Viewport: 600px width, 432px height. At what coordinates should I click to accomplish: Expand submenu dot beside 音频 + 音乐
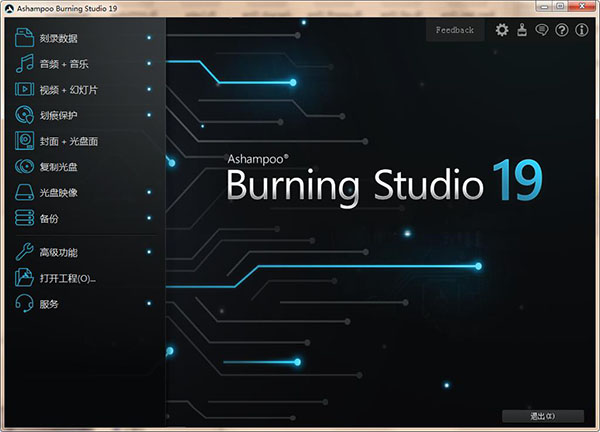pyautogui.click(x=149, y=63)
